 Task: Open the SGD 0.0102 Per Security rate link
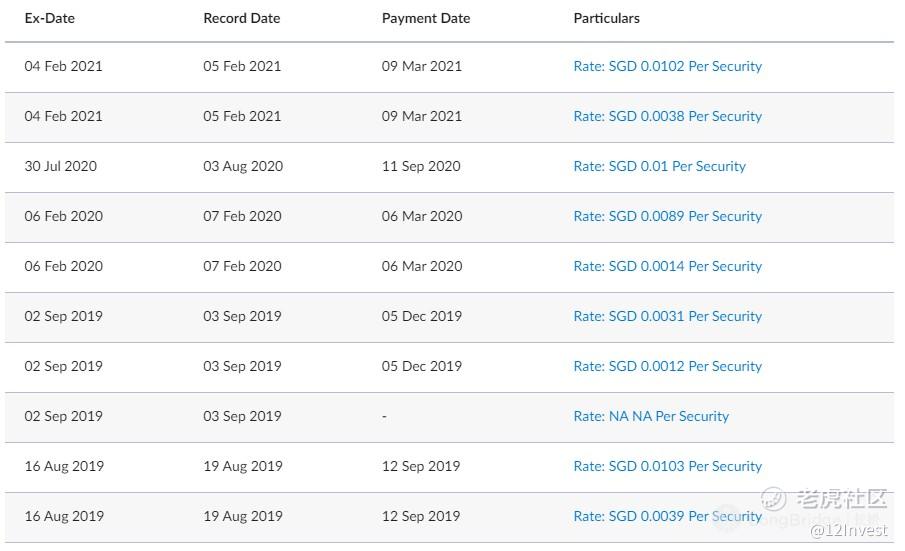tap(667, 66)
